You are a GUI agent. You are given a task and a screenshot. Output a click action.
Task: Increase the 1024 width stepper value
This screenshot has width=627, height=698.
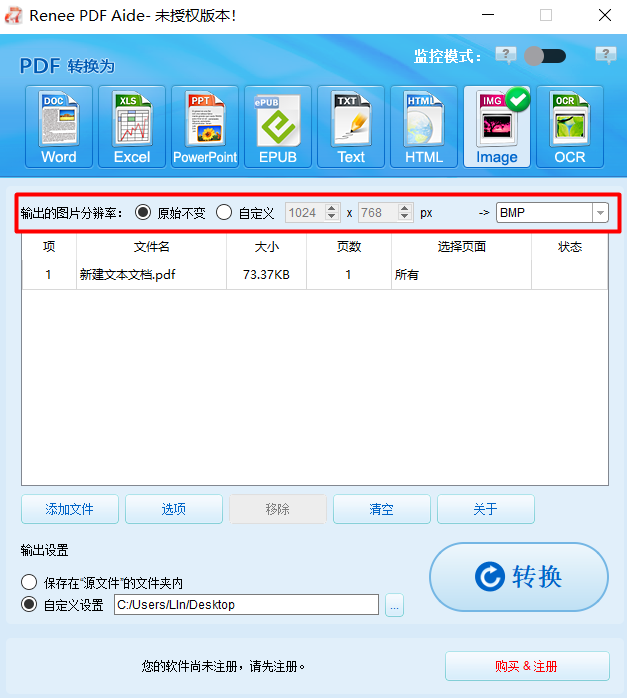pyautogui.click(x=332, y=208)
